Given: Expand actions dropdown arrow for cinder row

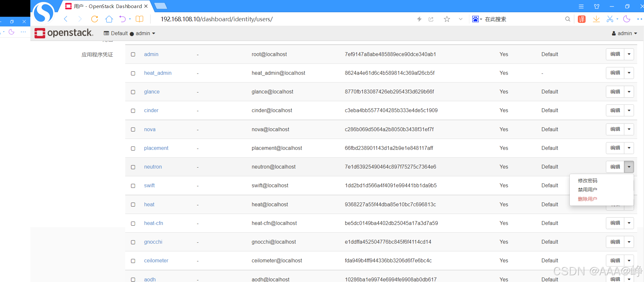Looking at the screenshot, I should tap(629, 110).
